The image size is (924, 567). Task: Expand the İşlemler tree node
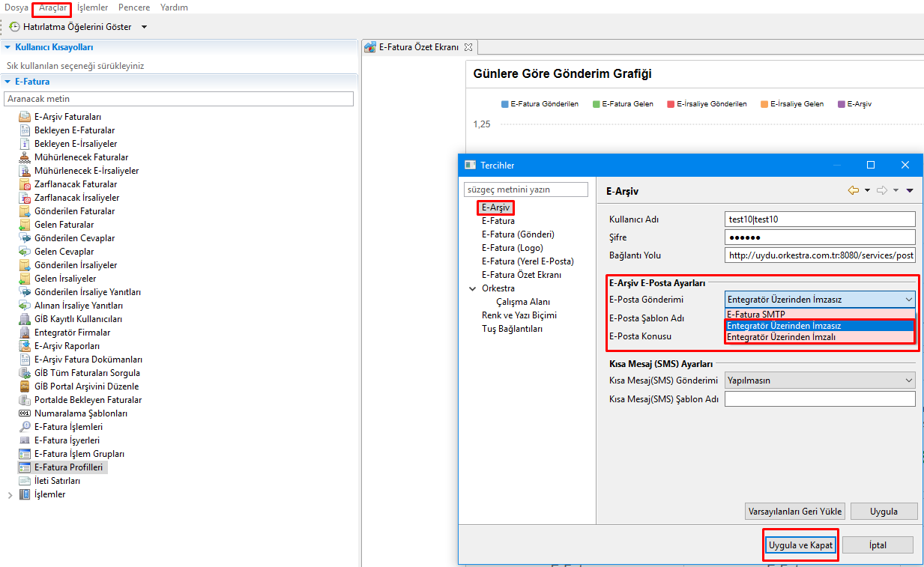click(10, 494)
